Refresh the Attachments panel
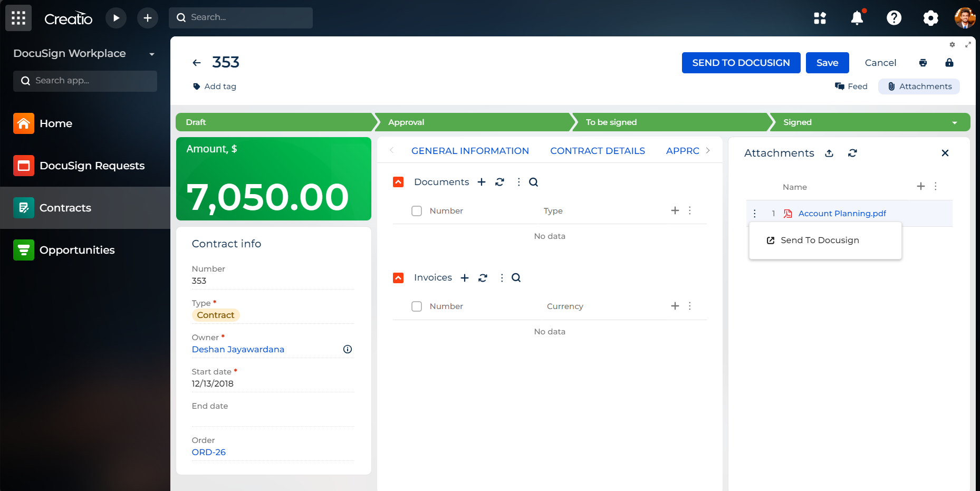The width and height of the screenshot is (980, 491). pyautogui.click(x=852, y=153)
